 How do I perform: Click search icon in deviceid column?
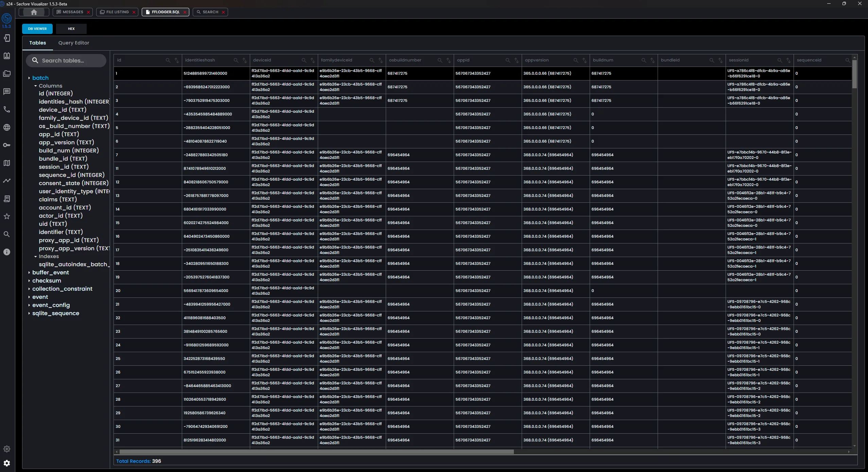(x=304, y=60)
